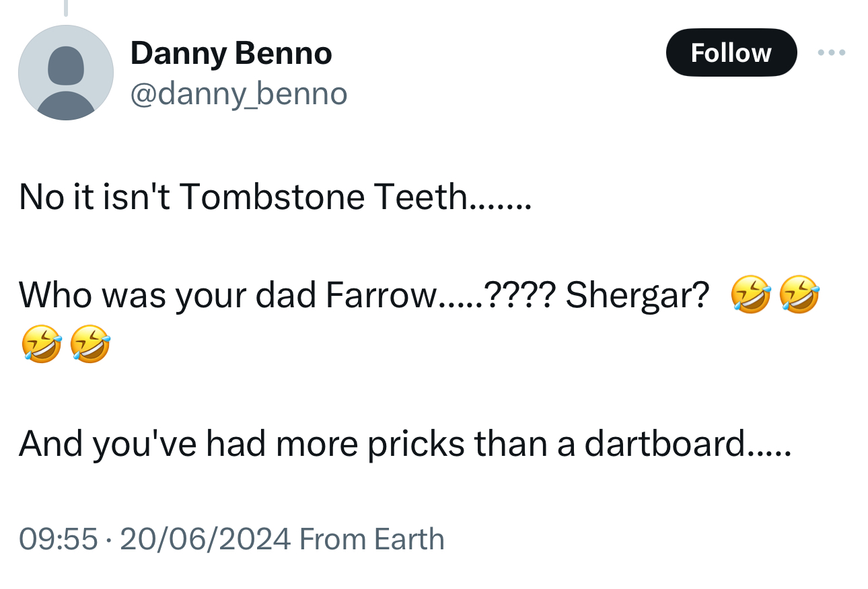This screenshot has height=589, width=868.
Task: Click the thread connector line above avatar
Action: coord(66,7)
